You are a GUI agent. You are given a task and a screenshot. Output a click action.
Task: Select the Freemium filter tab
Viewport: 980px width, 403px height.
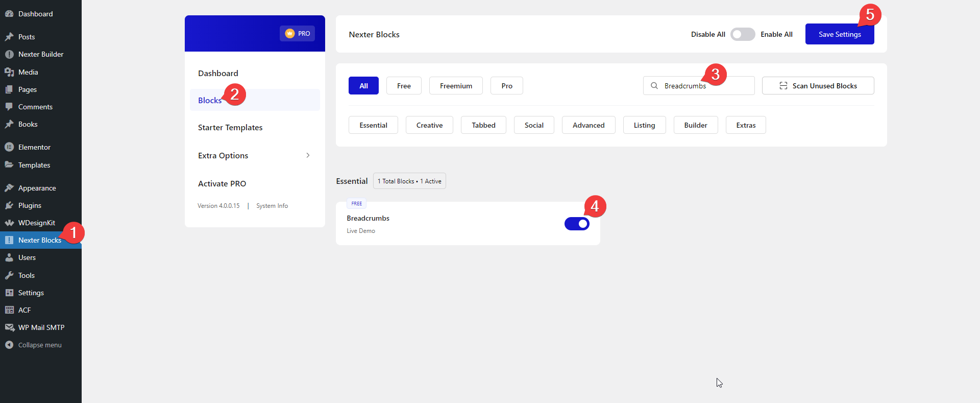(455, 86)
